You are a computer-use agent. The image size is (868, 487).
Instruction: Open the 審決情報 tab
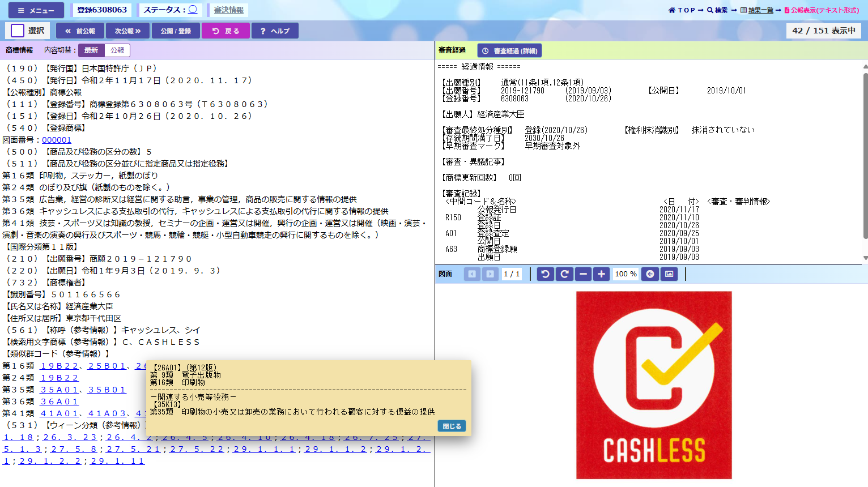coord(229,10)
